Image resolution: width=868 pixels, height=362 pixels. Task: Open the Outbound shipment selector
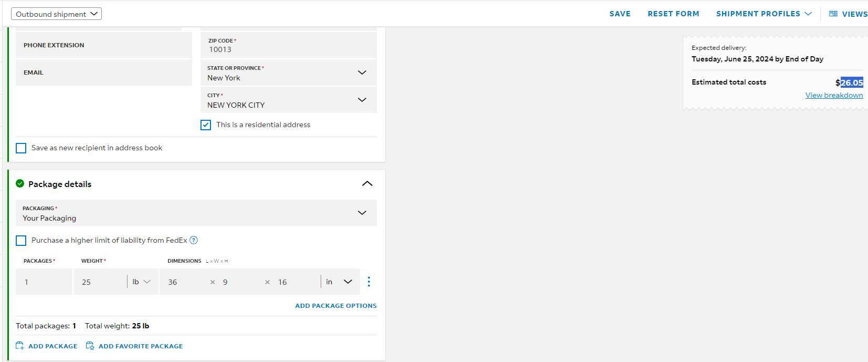tap(56, 14)
